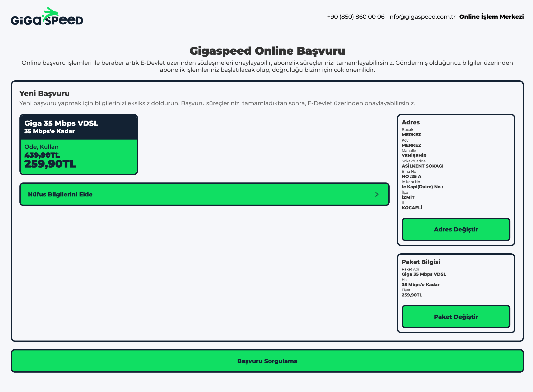533x392 pixels.
Task: Click the chevron arrow on Nüfus Bilgilerini Ekle
Action: point(377,194)
